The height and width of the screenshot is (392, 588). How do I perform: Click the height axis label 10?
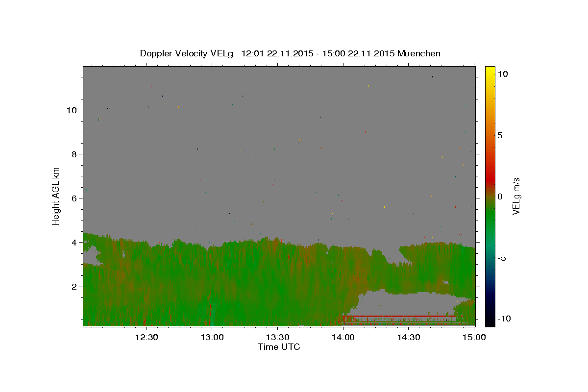point(71,110)
